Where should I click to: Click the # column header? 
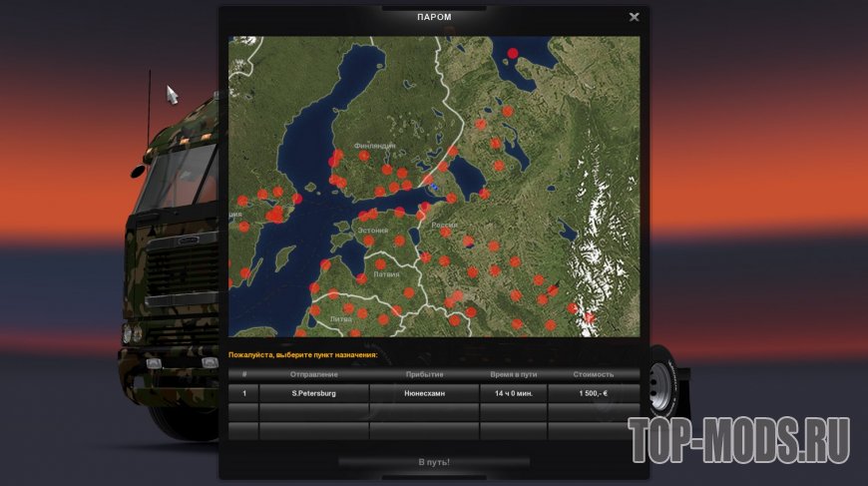pyautogui.click(x=244, y=375)
